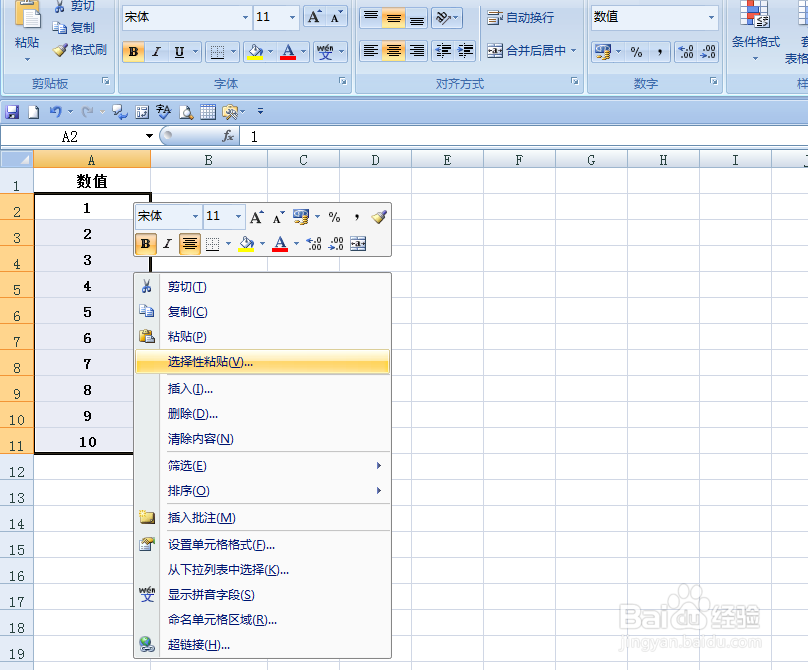808x670 pixels.
Task: Choose 超链接(H)... from the context menu
Action: point(262,645)
